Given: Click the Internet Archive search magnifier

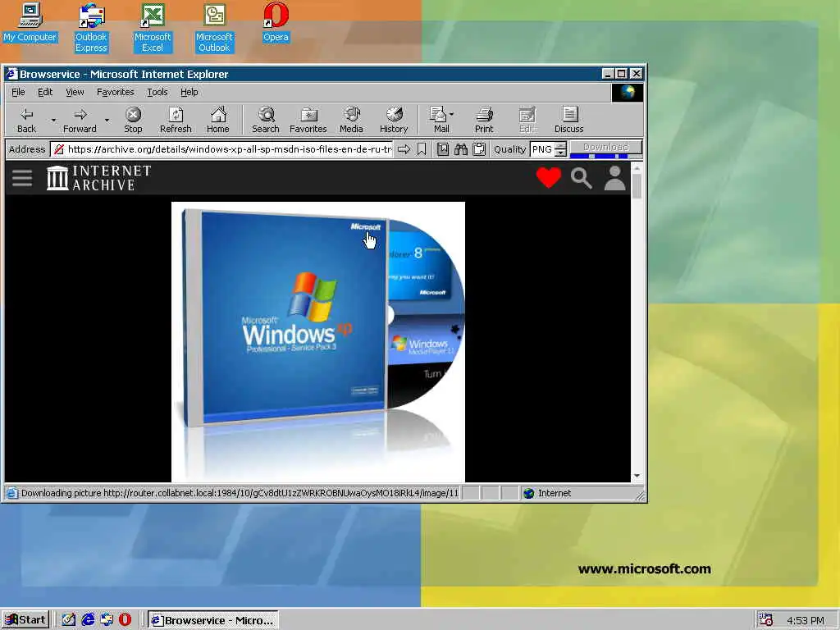Looking at the screenshot, I should coord(582,178).
